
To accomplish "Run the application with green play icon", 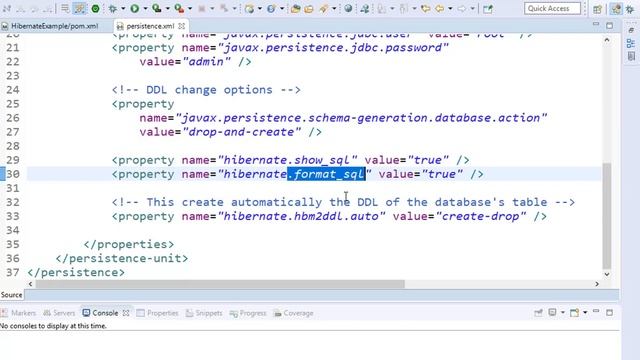I will tap(135, 8).
